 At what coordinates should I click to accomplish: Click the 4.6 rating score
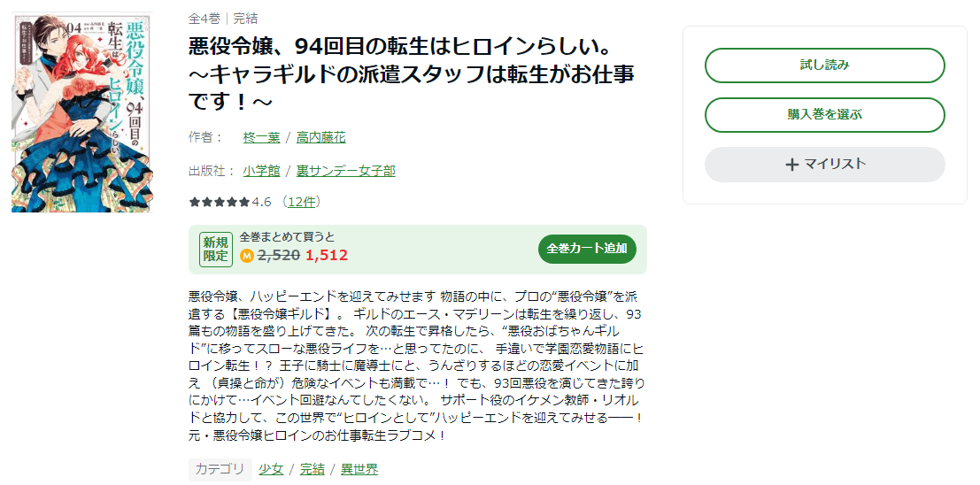point(261,202)
